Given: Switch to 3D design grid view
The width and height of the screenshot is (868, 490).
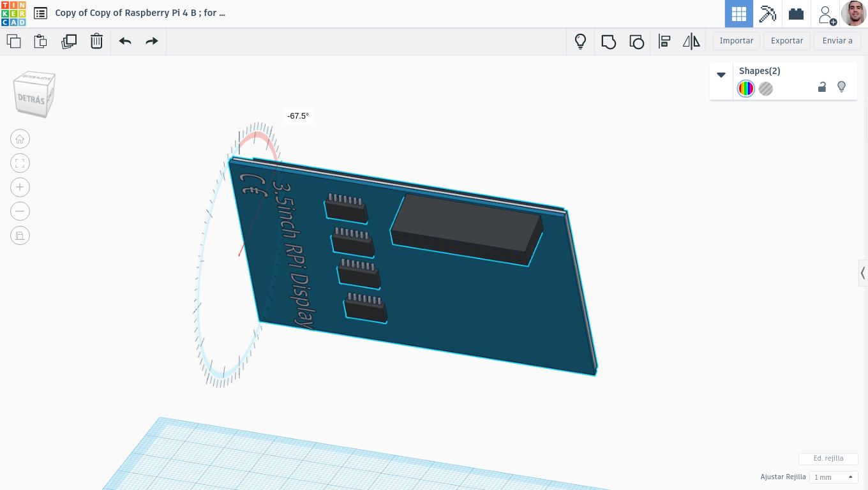Looking at the screenshot, I should pyautogui.click(x=739, y=13).
